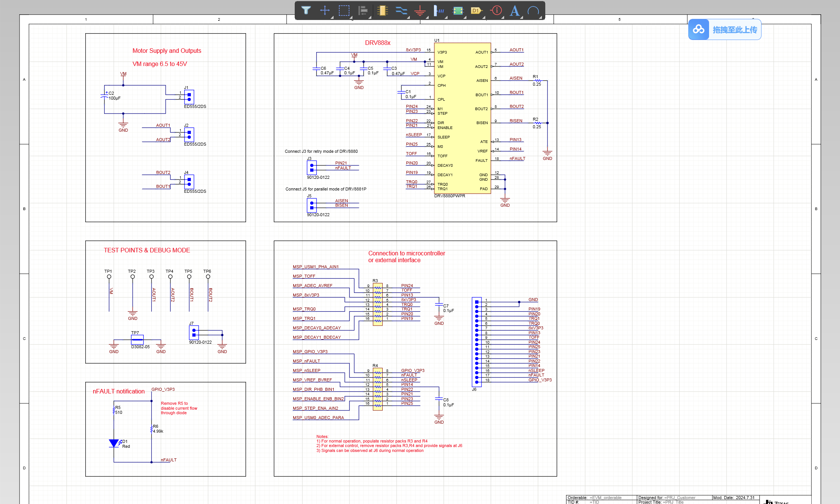Click net label 'MSP_USM0_ADEC_PARA'
This screenshot has height=504, width=840.
tap(318, 418)
